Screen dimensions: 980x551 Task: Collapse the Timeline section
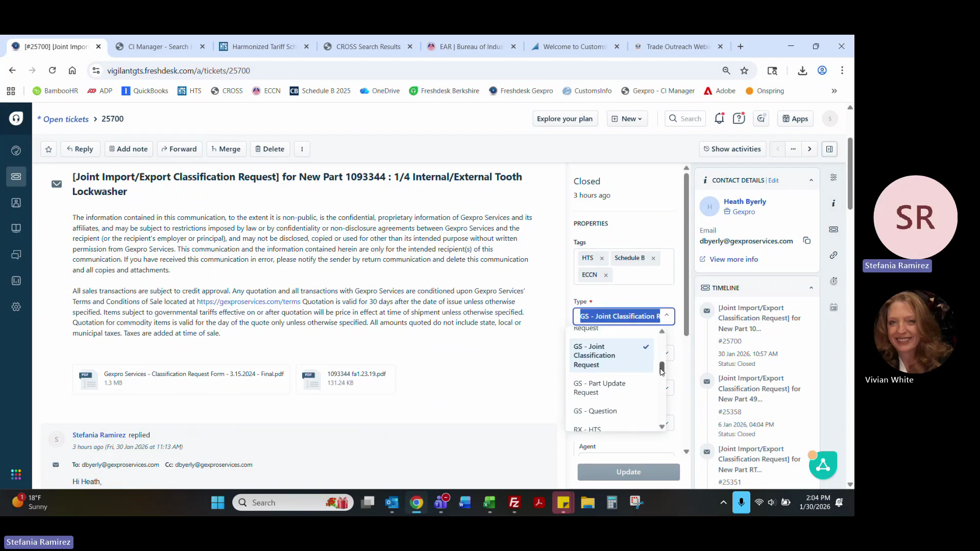coord(811,288)
